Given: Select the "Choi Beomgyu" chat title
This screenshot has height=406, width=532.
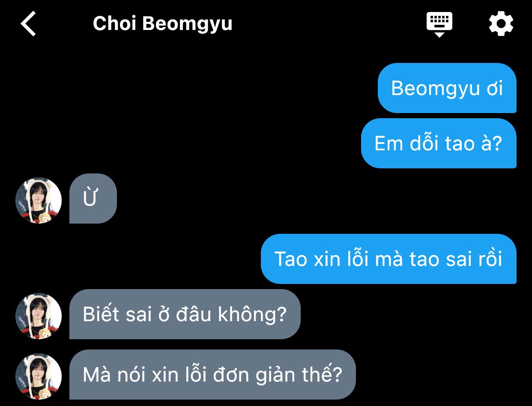Looking at the screenshot, I should [x=162, y=24].
